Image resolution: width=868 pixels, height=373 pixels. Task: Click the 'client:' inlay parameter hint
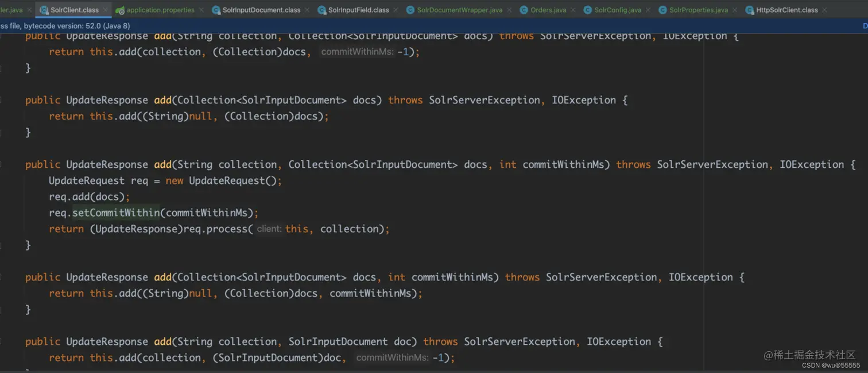point(269,229)
